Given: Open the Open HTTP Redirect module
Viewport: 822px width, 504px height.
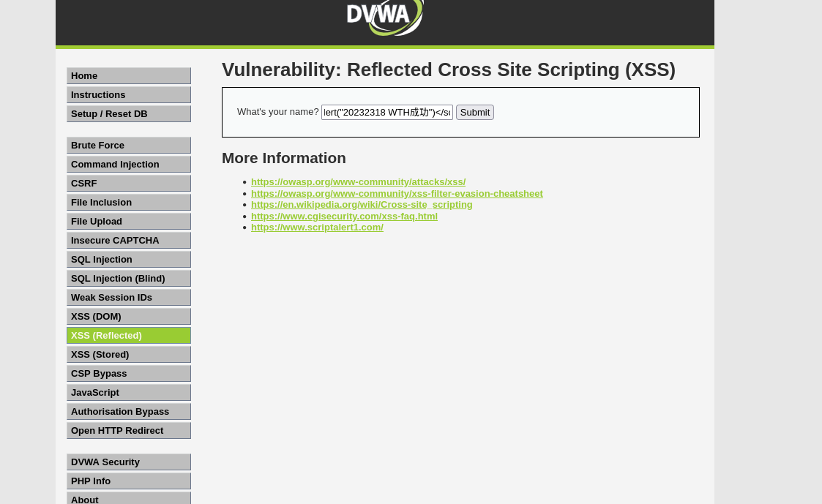Looking at the screenshot, I should click(128, 431).
